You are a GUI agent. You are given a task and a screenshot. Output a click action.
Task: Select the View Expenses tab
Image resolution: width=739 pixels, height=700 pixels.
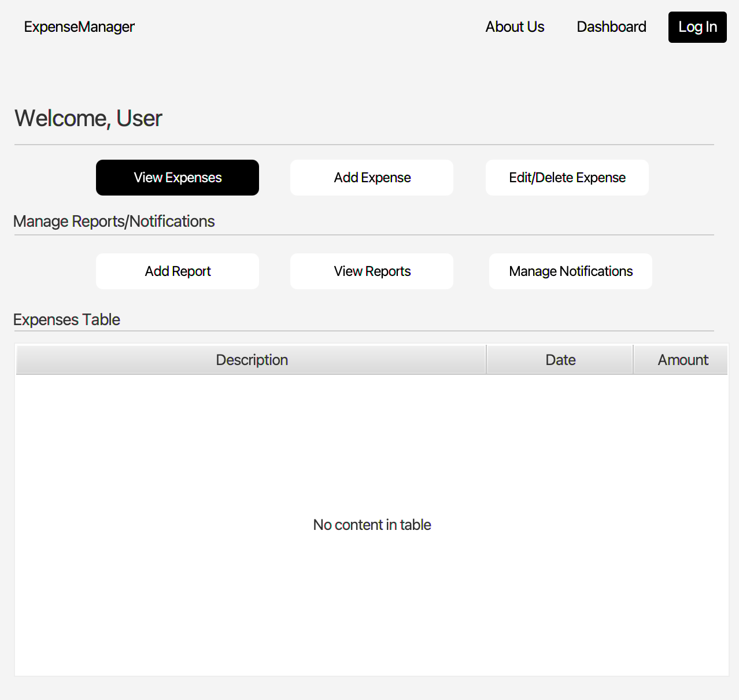[x=177, y=177]
